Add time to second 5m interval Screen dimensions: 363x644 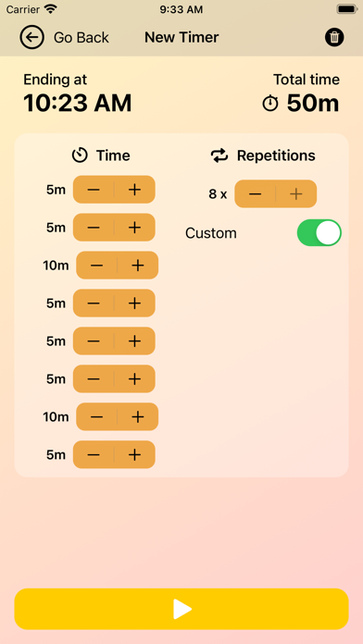pyautogui.click(x=134, y=227)
